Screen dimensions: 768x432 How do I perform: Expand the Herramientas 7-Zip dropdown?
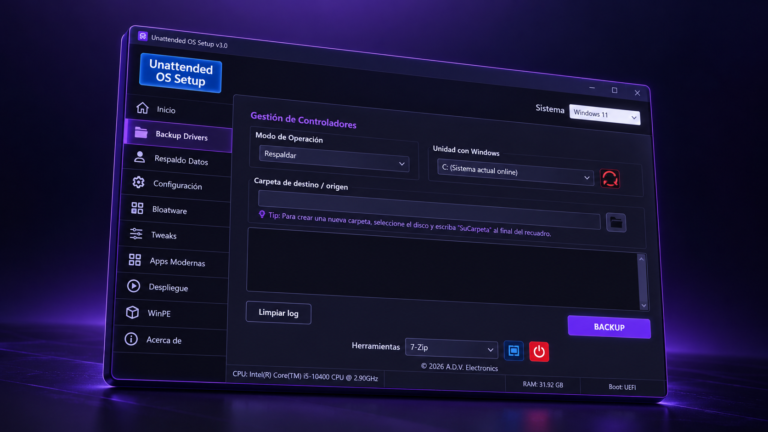pyautogui.click(x=451, y=348)
